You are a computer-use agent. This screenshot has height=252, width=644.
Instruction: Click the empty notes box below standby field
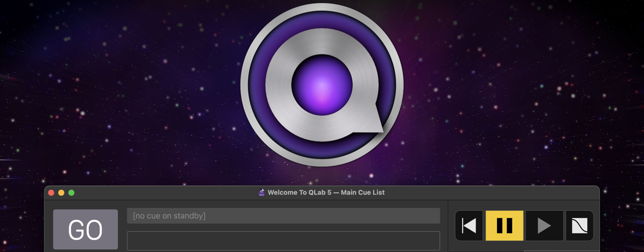click(x=283, y=240)
